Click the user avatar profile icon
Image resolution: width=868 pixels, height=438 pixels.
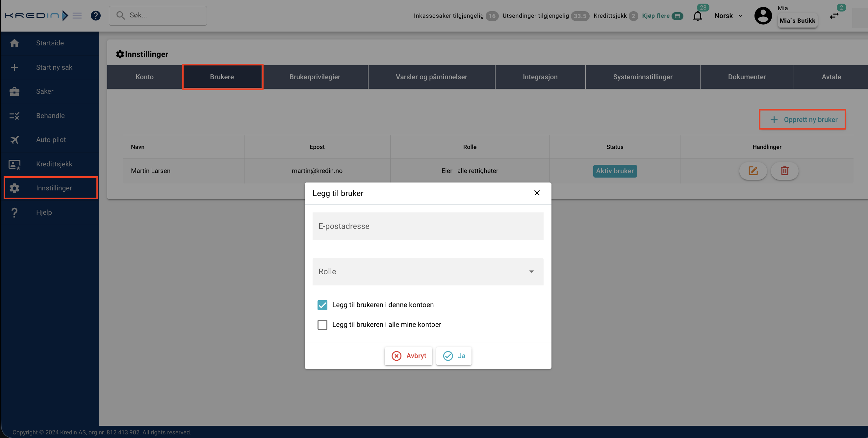(x=763, y=16)
